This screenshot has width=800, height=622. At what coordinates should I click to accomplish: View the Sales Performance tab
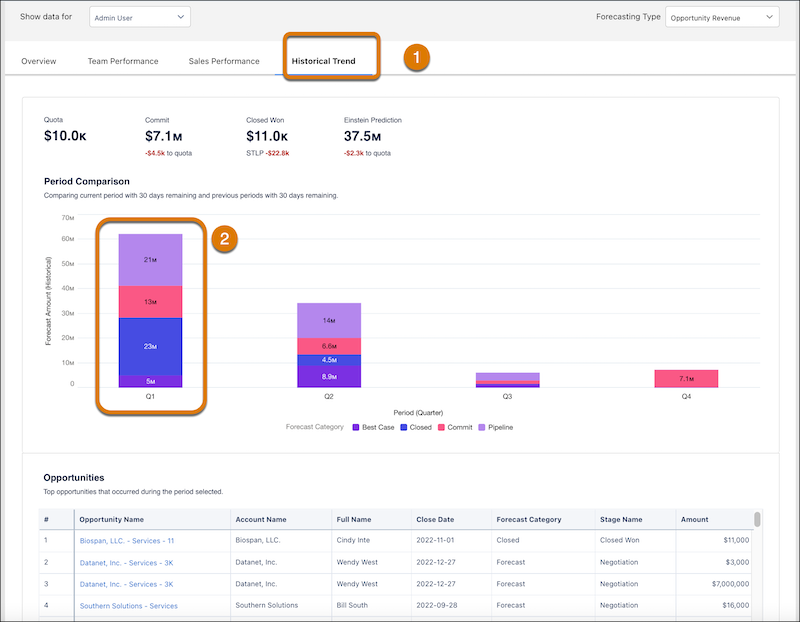coord(223,61)
